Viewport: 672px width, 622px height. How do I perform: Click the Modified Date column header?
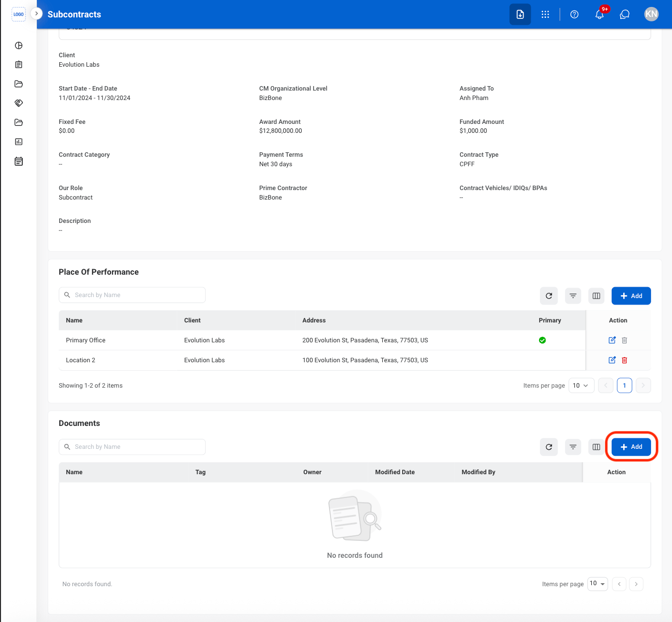[x=395, y=472]
